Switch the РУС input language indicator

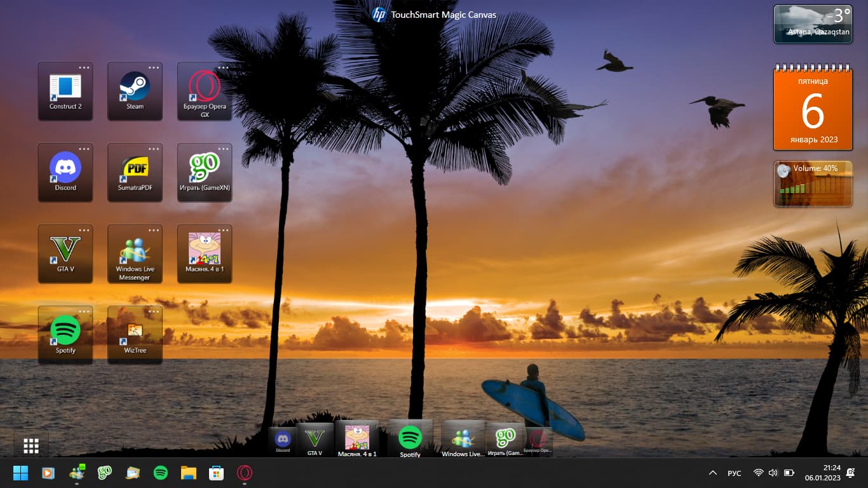click(x=735, y=473)
